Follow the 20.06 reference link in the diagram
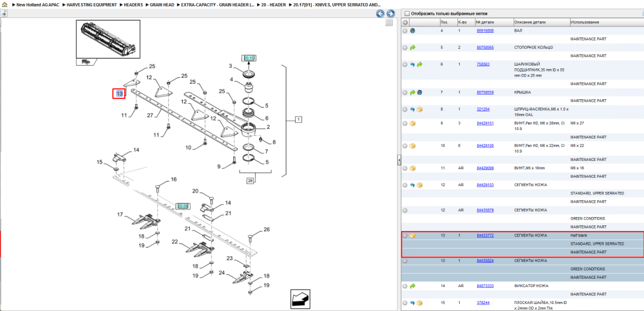This screenshot has height=311, width=644. click(182, 206)
